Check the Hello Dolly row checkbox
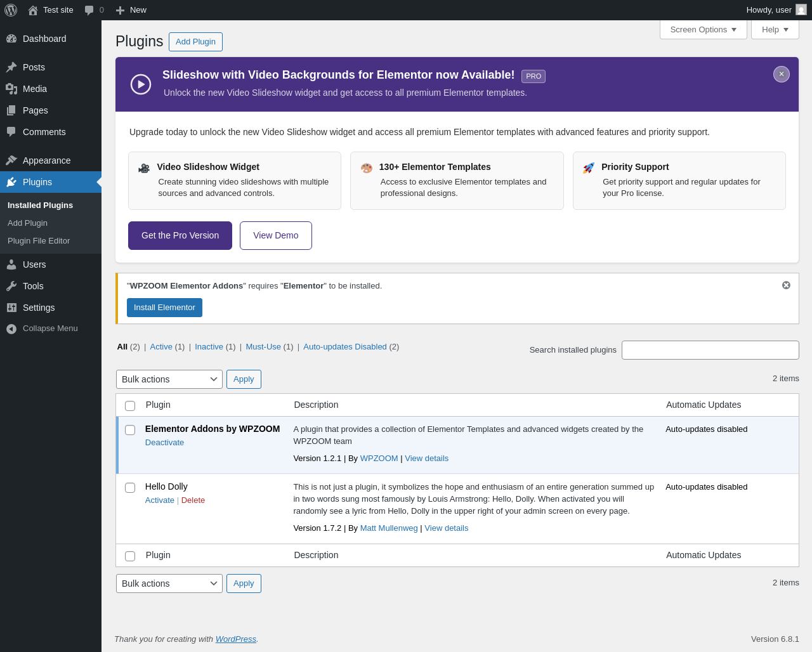Screen dimensions: 812x652 (130, 488)
